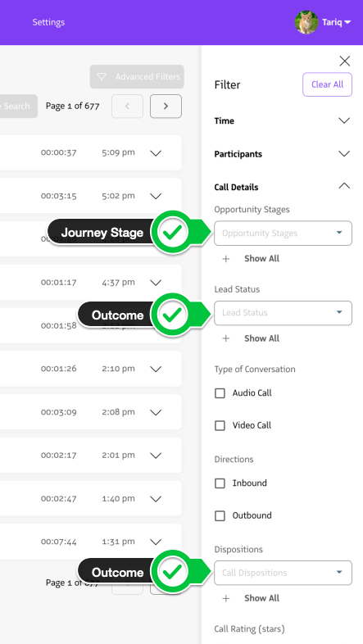This screenshot has height=644, width=363.
Task: Close the Filter panel with X icon
Action: 344,61
